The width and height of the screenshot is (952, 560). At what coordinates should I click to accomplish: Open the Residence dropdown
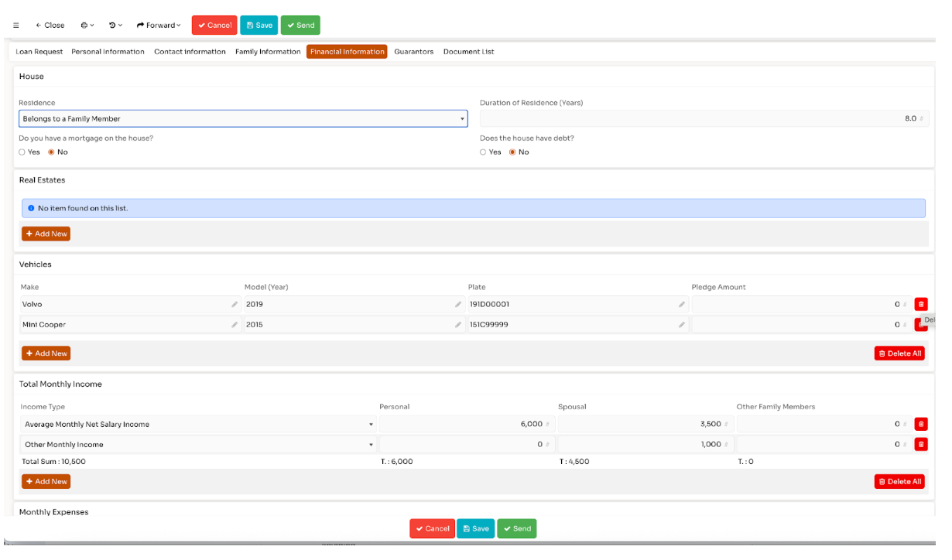pos(243,119)
